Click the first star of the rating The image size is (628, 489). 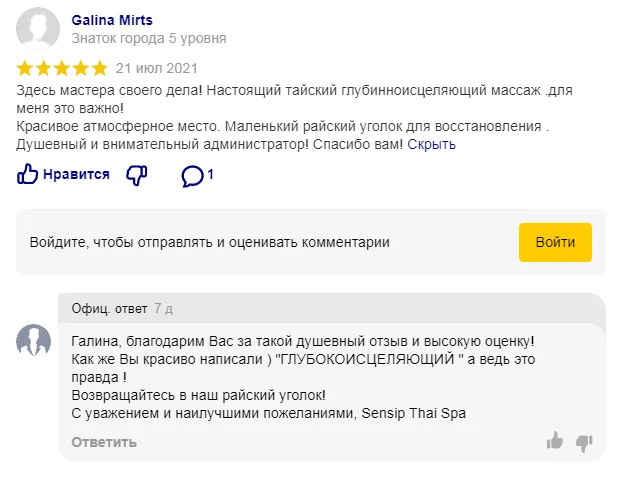pyautogui.click(x=26, y=69)
